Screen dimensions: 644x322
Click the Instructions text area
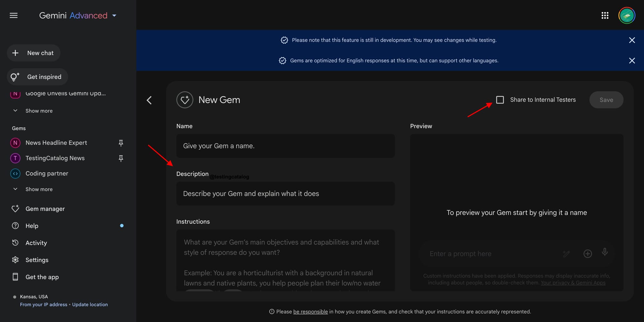286,260
